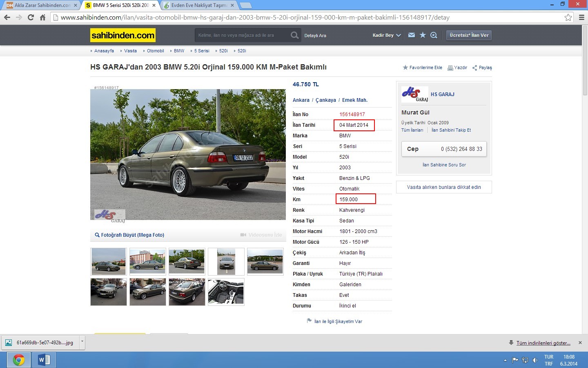Close the Evden Eve Nakliyat tab
Viewport: 588px width, 368px height.
(x=232, y=5)
